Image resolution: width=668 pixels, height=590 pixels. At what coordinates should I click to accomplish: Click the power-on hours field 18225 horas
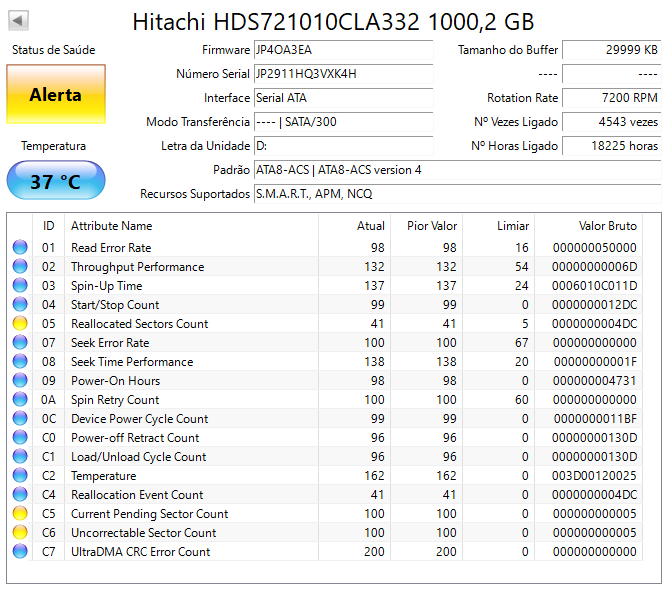612,146
